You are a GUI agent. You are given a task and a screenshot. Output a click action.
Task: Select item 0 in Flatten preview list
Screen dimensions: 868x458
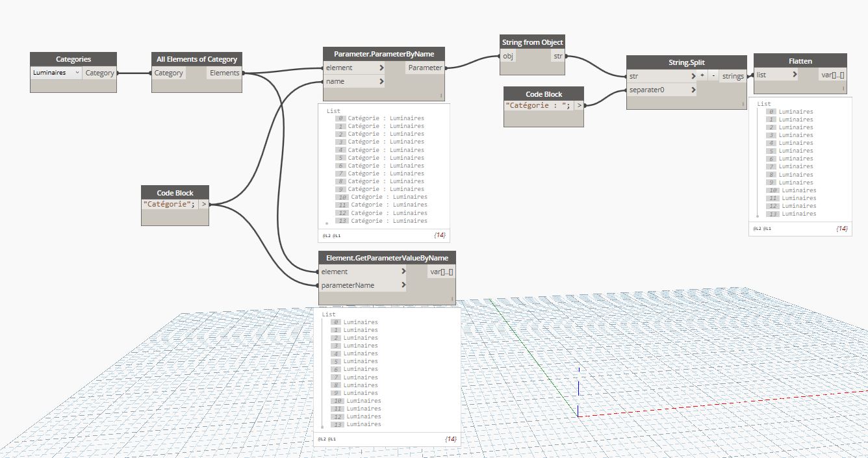point(796,112)
